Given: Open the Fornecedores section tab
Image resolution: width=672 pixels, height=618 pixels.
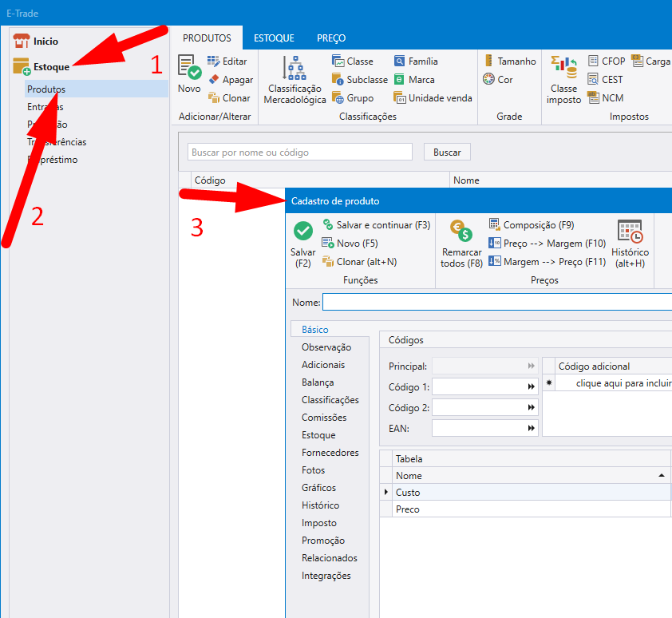Looking at the screenshot, I should click(330, 453).
